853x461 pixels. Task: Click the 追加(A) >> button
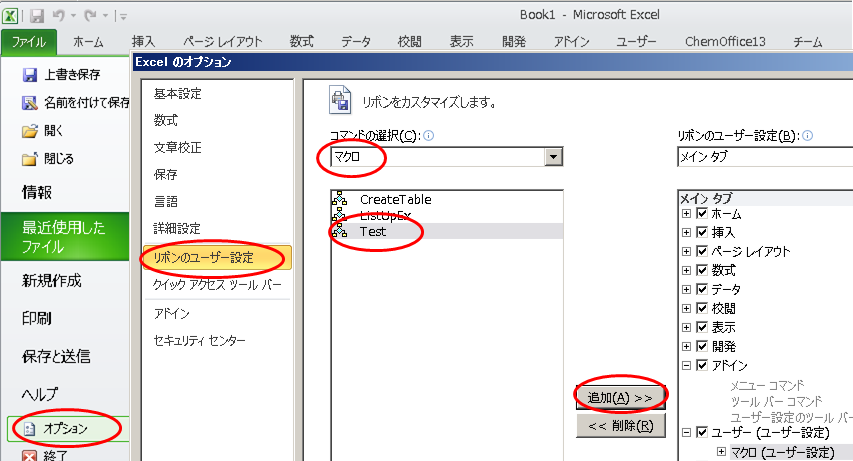(621, 398)
